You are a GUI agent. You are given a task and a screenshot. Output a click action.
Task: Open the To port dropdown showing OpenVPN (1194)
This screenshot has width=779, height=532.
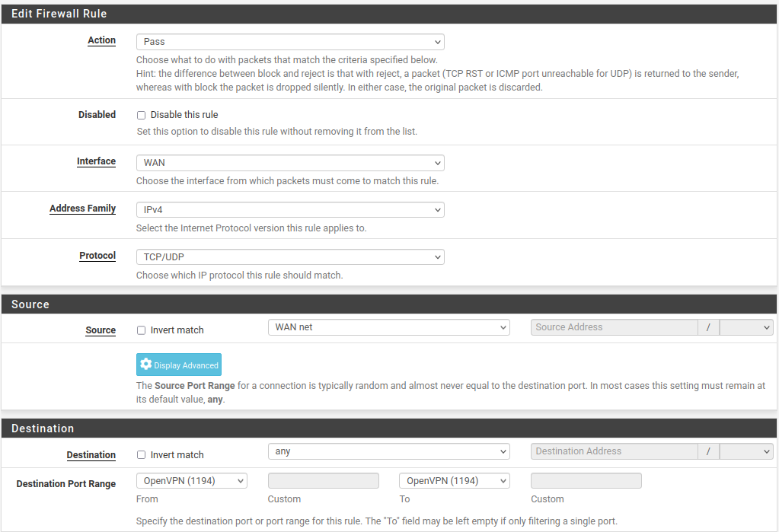click(x=454, y=480)
